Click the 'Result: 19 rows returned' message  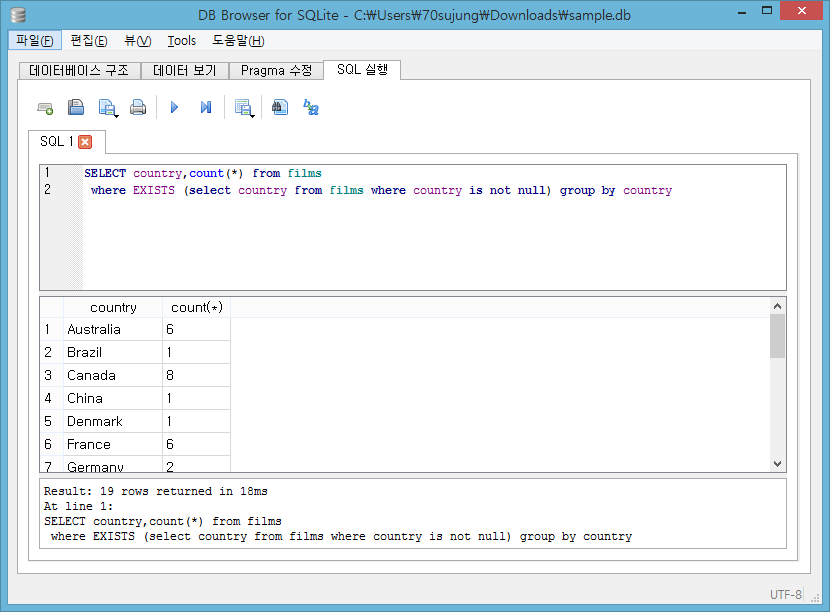[x=156, y=491]
